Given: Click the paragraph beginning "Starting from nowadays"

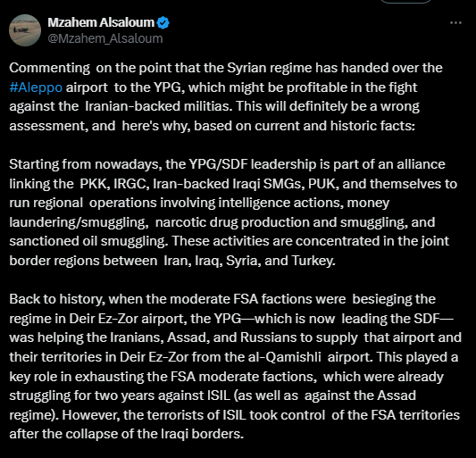Looking at the screenshot, I should click(233, 212).
